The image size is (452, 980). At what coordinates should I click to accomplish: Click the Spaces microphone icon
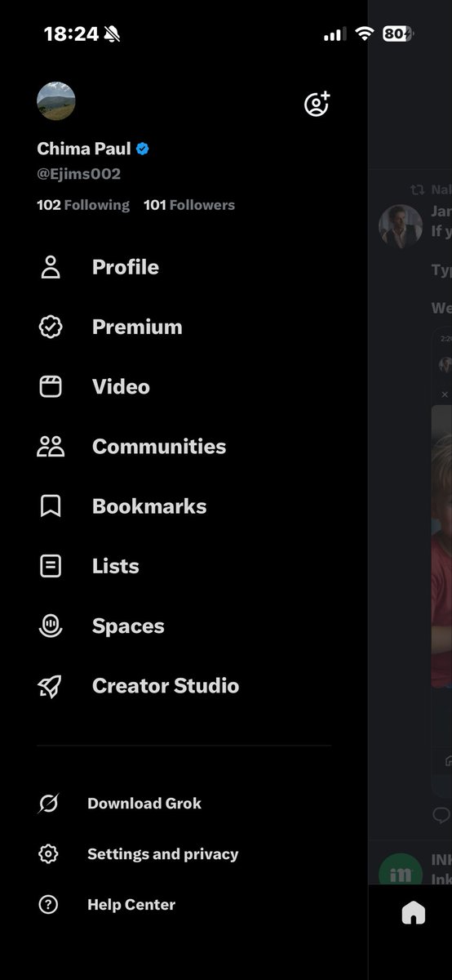pyautogui.click(x=51, y=626)
